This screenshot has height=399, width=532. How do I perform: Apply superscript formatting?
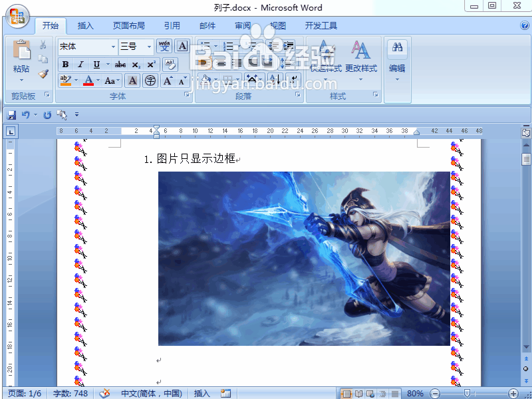152,64
